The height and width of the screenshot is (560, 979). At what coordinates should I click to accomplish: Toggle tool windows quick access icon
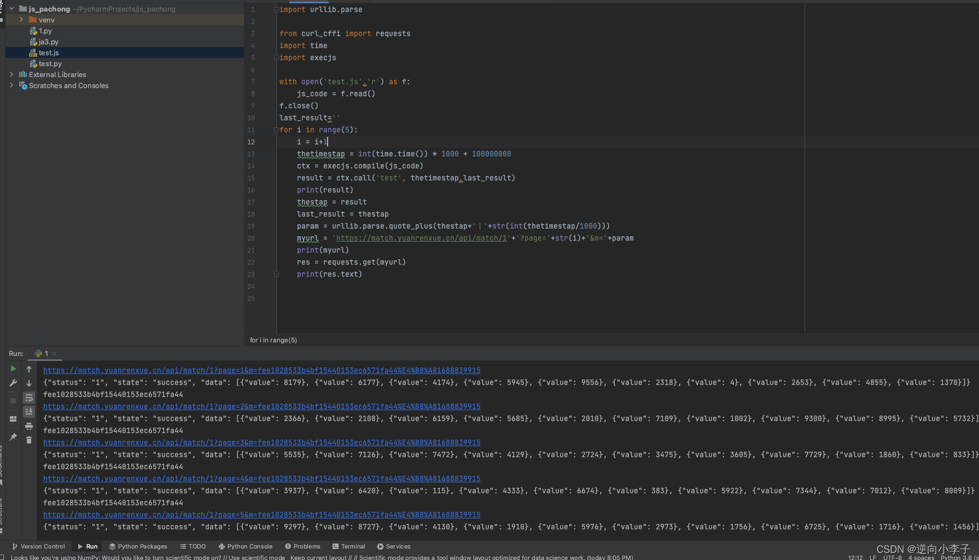(2, 557)
